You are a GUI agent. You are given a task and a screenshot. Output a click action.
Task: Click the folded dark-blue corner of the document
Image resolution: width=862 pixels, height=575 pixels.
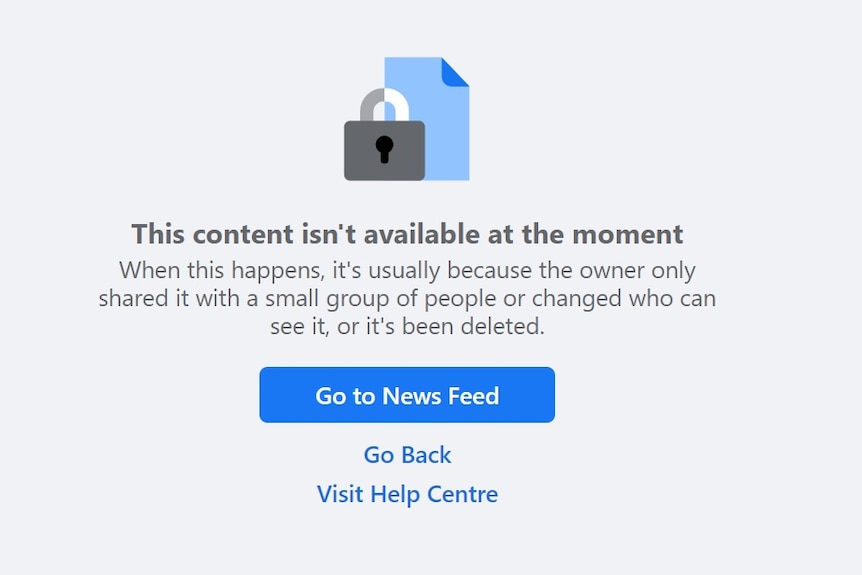456,71
